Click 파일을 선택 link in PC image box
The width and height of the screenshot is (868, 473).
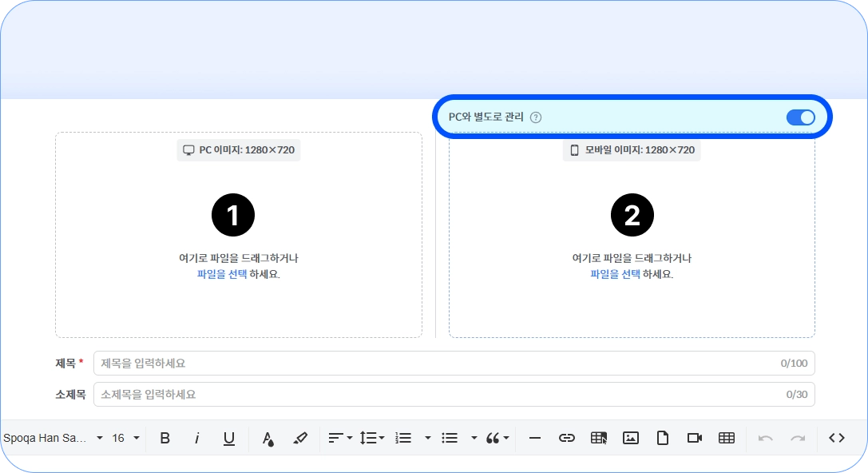pos(222,274)
